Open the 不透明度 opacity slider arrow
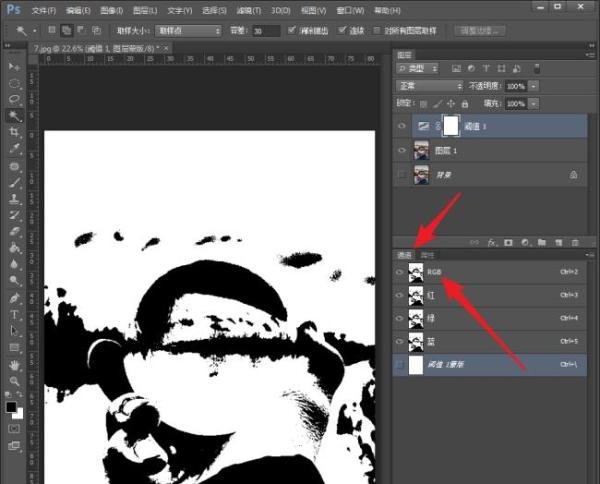The width and height of the screenshot is (600, 484). pyautogui.click(x=533, y=86)
